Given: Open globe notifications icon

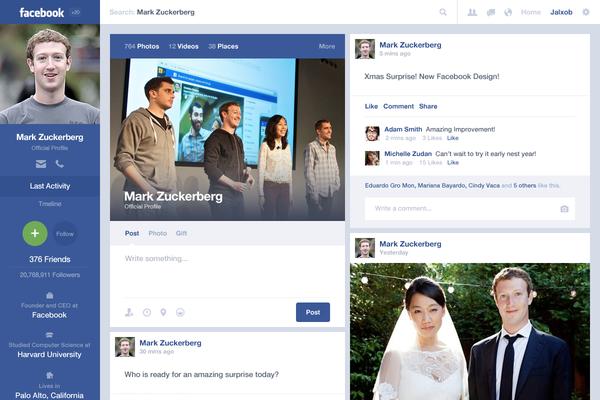Looking at the screenshot, I should coord(508,12).
